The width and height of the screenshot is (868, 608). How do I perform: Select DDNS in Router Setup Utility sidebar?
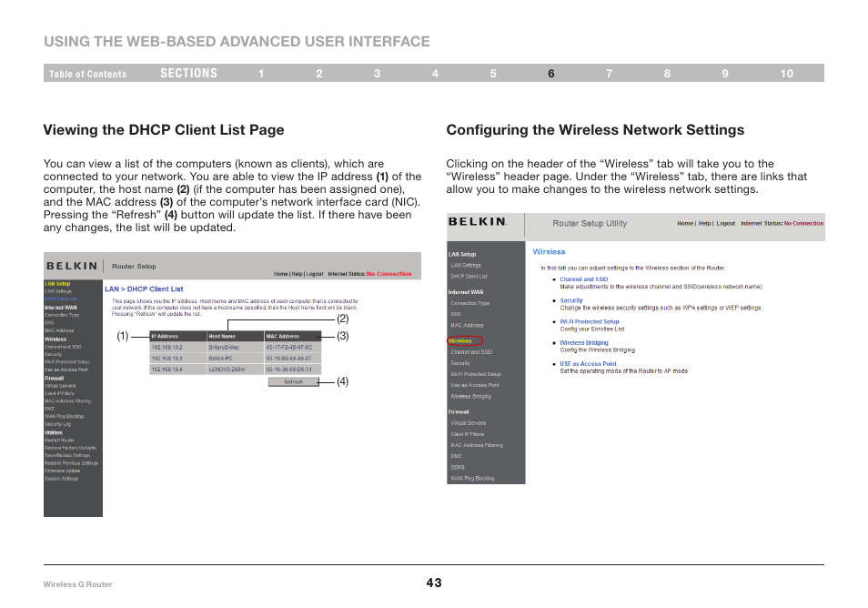[458, 467]
